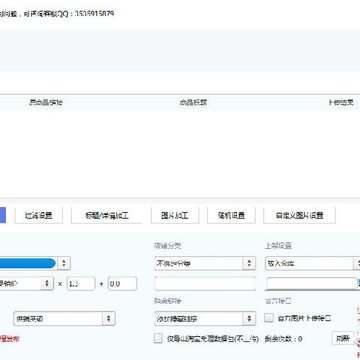Select the blue highlighted tab at left edge
This screenshot has height=360, width=360.
coord(3,215)
